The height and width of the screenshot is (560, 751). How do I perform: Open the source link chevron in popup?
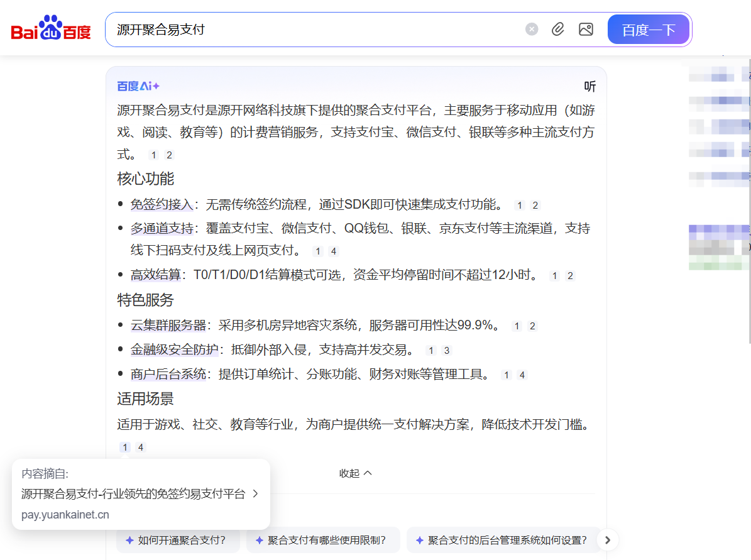tap(255, 494)
